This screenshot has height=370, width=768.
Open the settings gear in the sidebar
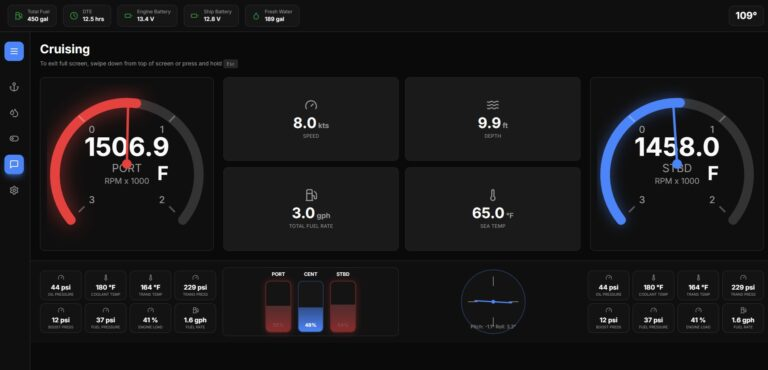[14, 190]
